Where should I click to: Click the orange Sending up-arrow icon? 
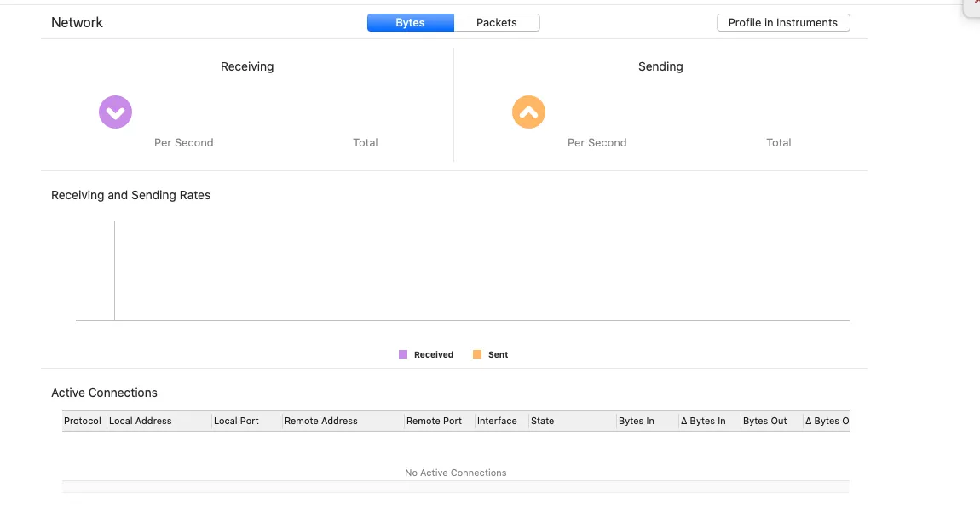click(528, 112)
